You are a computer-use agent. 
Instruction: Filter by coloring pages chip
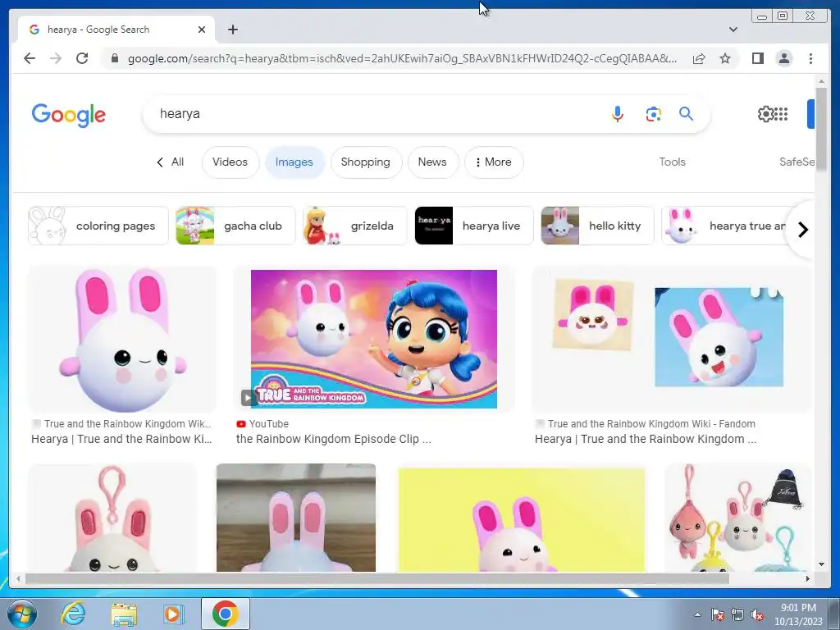pos(98,226)
